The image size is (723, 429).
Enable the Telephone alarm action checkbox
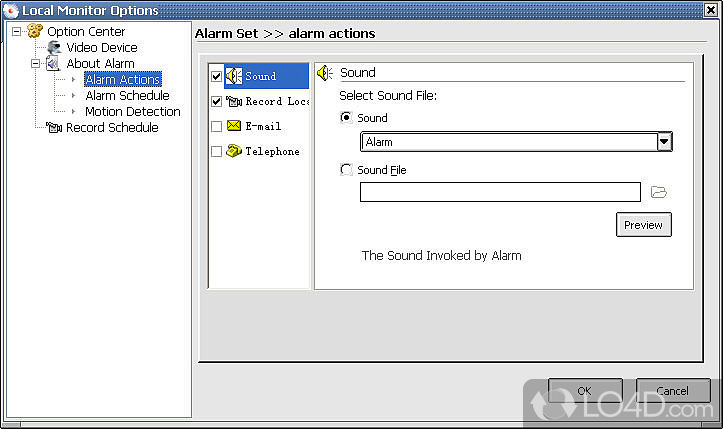pos(216,151)
